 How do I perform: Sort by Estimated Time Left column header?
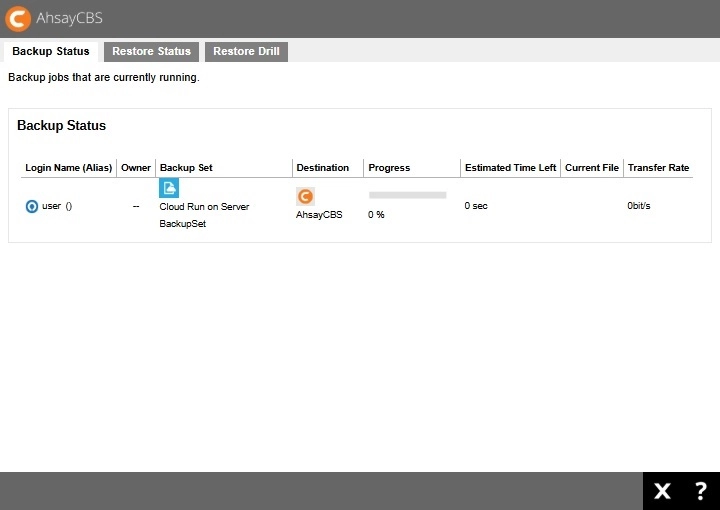(x=511, y=168)
